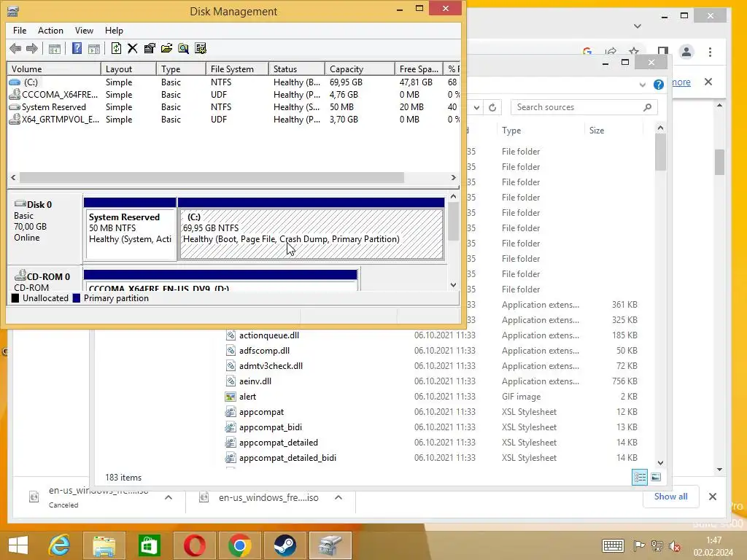Click the Chrome profile avatar icon
Image resolution: width=747 pixels, height=560 pixels.
tap(686, 52)
